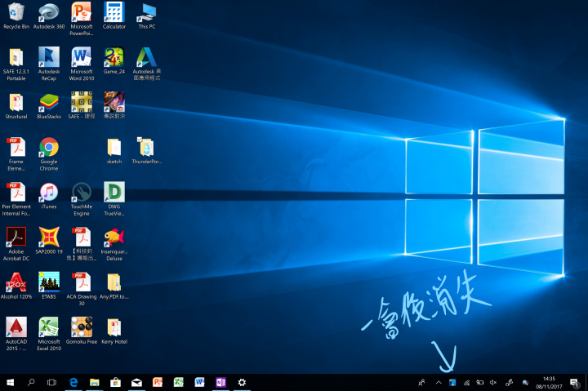Select the This PC desktop icon
The height and width of the screenshot is (391, 588).
pyautogui.click(x=147, y=16)
